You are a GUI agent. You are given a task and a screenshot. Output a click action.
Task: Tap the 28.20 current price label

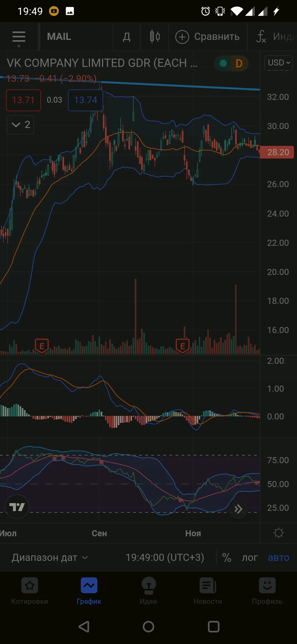[x=277, y=152]
